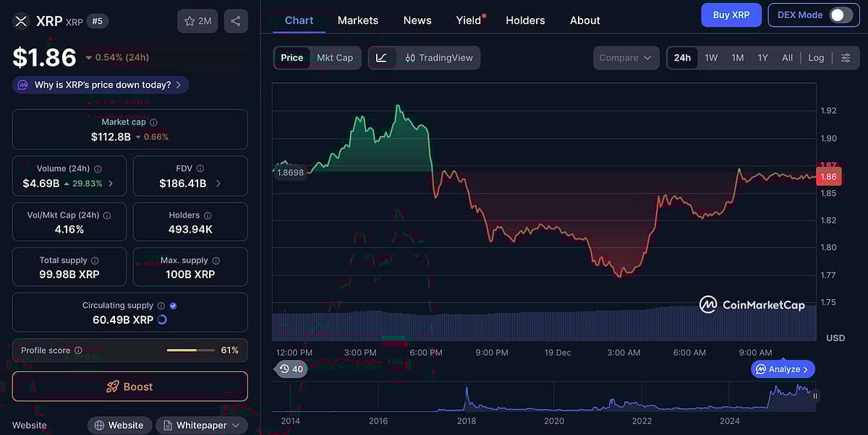Switch to the Markets tab
This screenshot has height=435, width=868.
[357, 20]
